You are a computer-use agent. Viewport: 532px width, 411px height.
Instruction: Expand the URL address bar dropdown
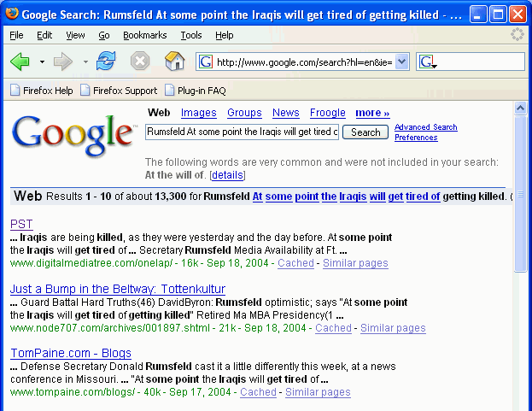(x=402, y=62)
